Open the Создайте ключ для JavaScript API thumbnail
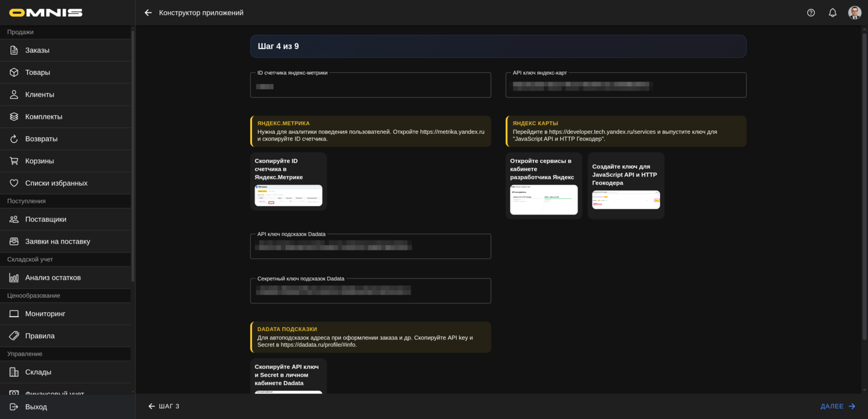The width and height of the screenshot is (868, 419). [x=626, y=200]
